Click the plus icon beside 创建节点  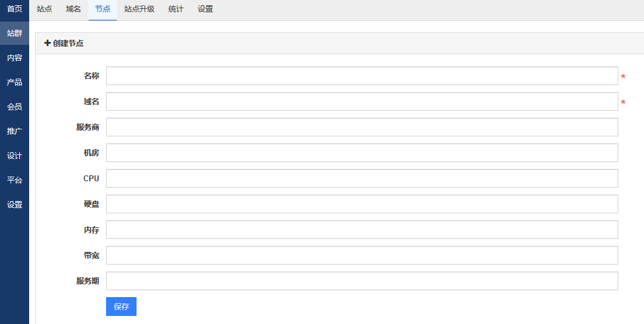coord(47,43)
